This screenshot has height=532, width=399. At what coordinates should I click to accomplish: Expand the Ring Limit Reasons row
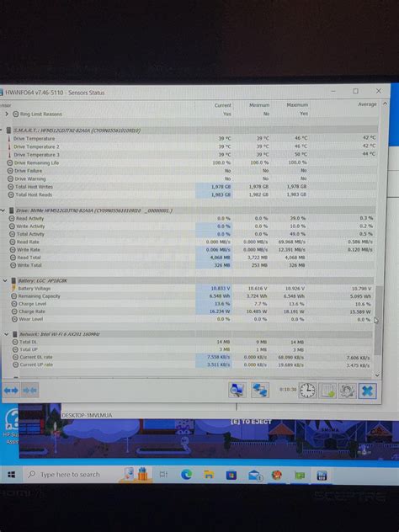[7, 114]
